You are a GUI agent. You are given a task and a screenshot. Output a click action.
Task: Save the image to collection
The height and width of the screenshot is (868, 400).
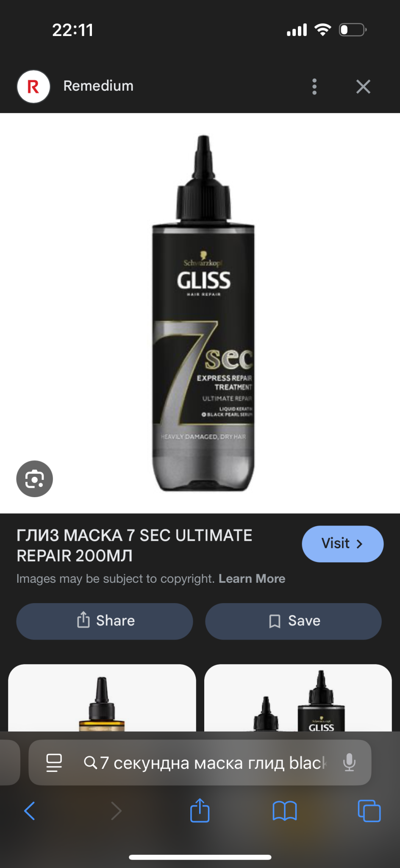point(293,621)
